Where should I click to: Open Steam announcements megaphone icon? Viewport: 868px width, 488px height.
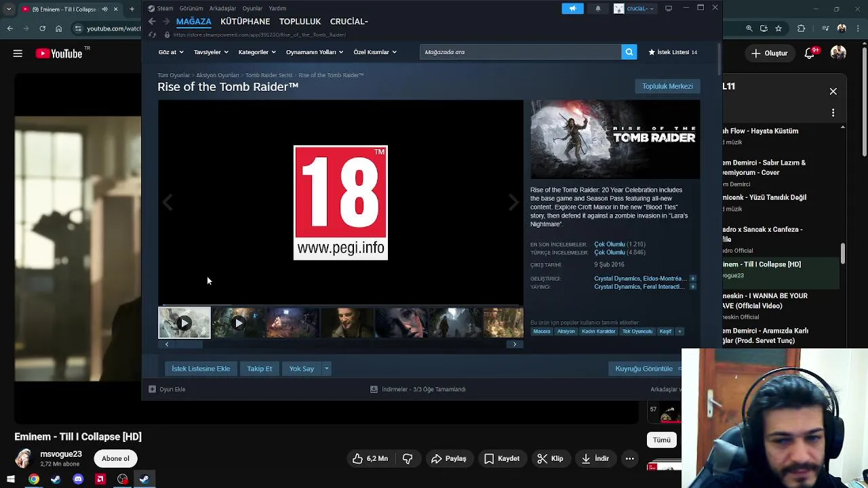[572, 8]
